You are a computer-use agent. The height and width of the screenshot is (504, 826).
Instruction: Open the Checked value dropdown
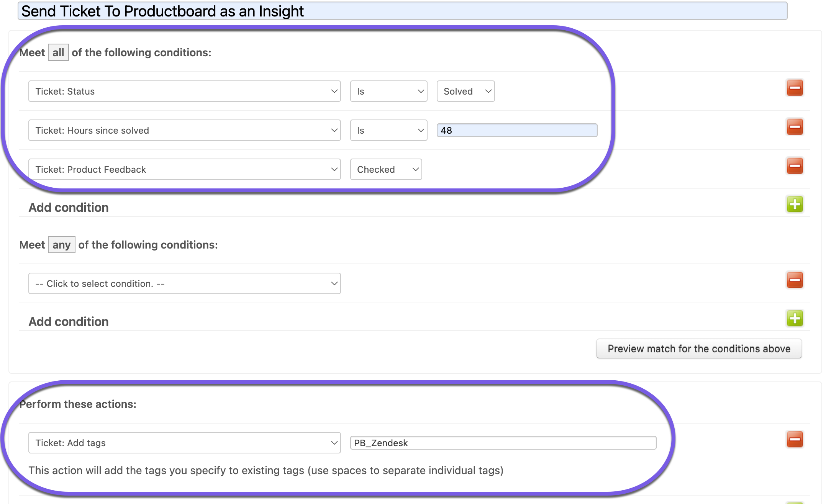[x=386, y=169]
